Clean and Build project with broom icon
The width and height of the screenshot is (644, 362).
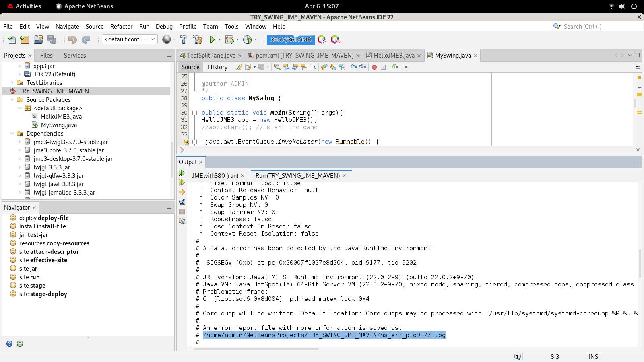198,39
